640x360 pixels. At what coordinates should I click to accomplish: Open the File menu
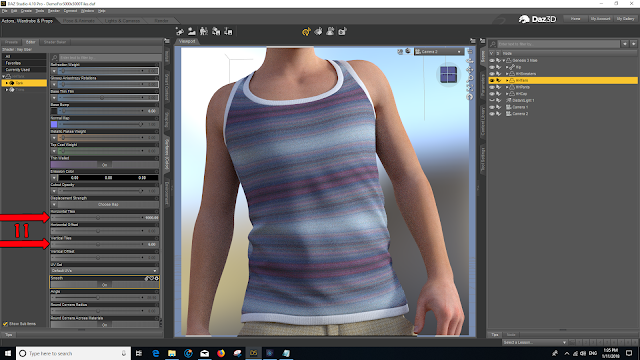pyautogui.click(x=4, y=11)
